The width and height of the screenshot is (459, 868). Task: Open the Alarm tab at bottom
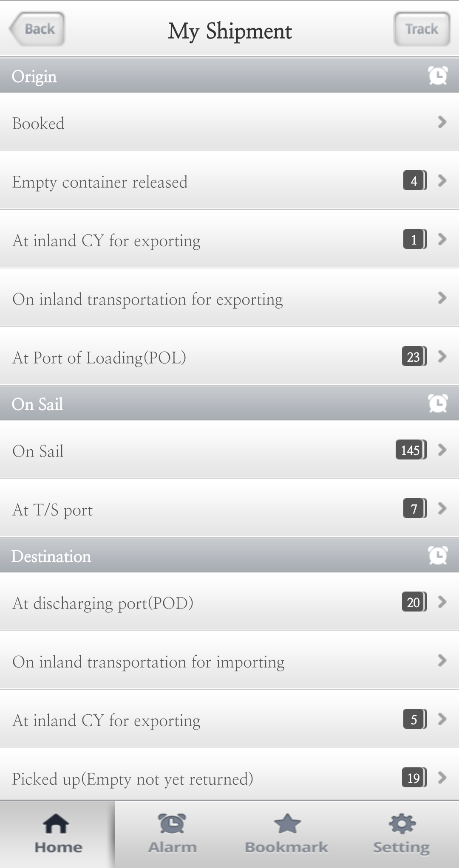(x=172, y=834)
